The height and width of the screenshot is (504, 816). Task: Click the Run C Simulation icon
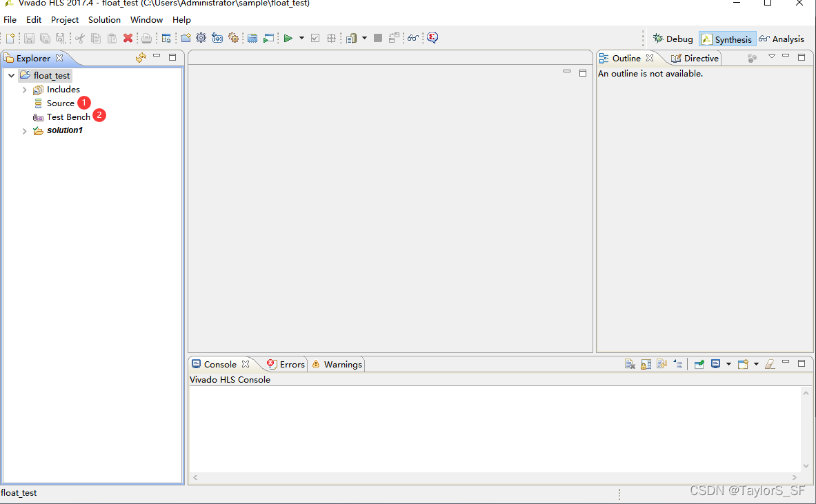pos(268,38)
